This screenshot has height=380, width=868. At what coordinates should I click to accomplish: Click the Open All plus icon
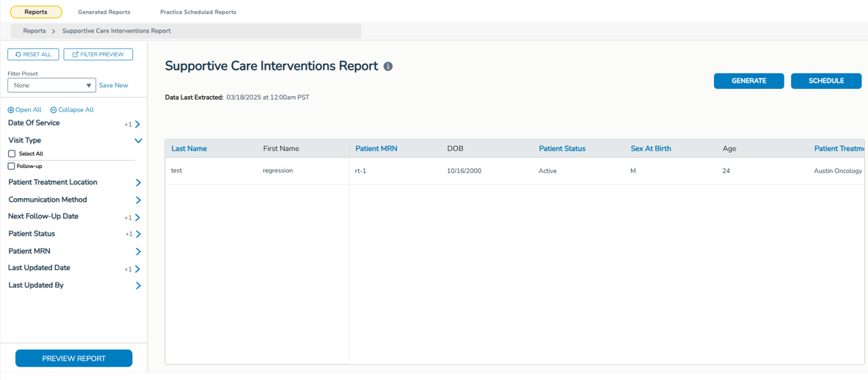(11, 110)
